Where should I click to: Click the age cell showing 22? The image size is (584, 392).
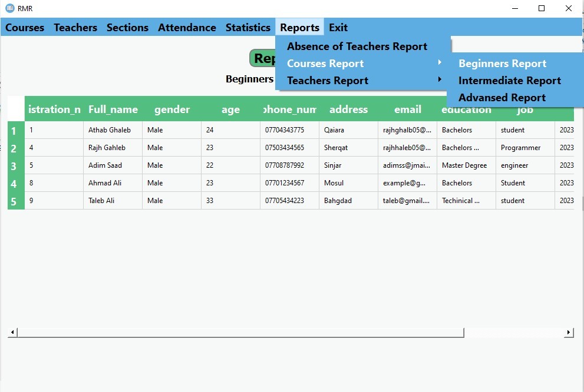pos(230,165)
